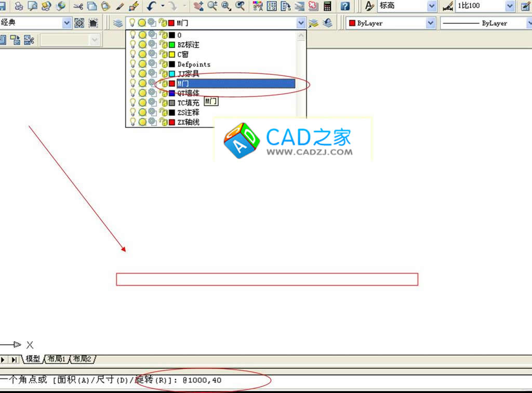Open the QuickCalc calculator

(x=327, y=6)
